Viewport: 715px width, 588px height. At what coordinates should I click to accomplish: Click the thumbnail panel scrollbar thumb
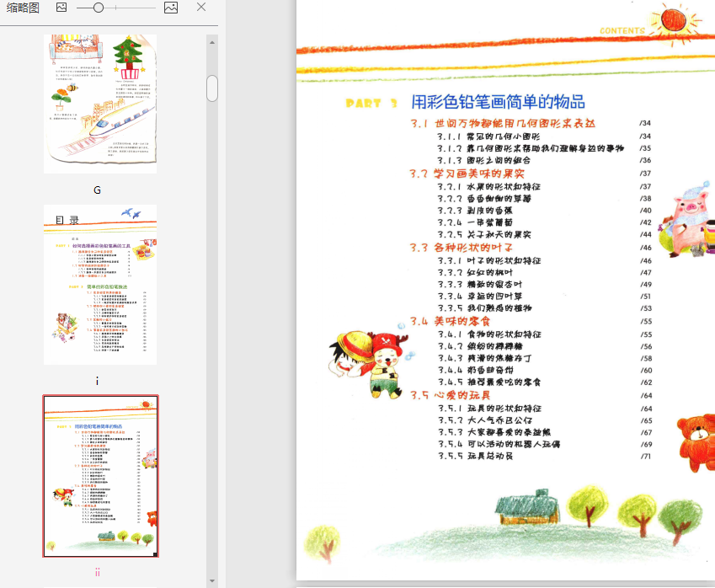click(212, 88)
